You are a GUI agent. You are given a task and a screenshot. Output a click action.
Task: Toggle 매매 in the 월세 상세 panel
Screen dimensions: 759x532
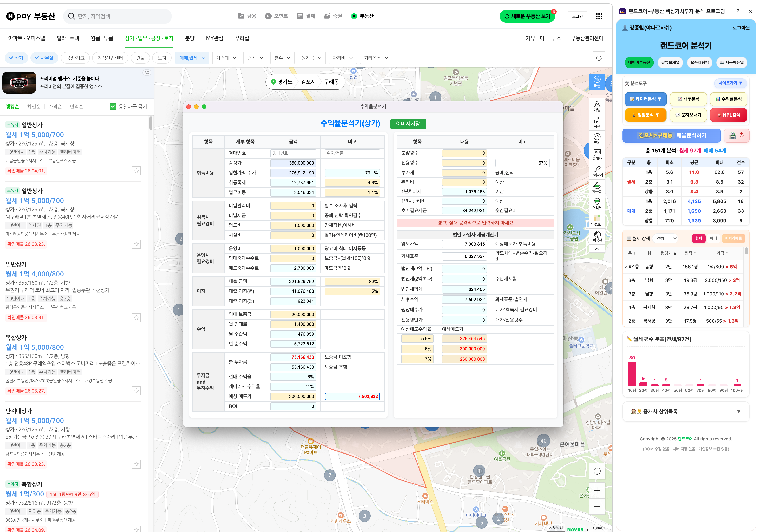click(713, 238)
